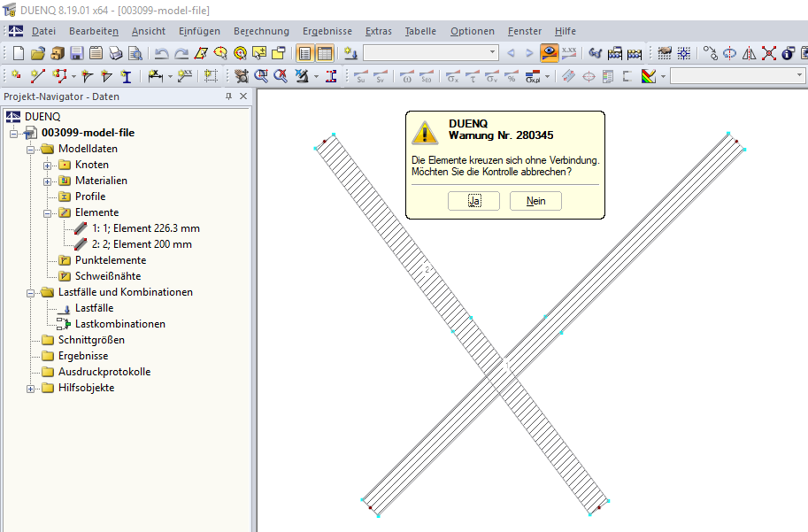The height and width of the screenshot is (532, 808).
Task: Open the Extras menu
Action: (x=379, y=31)
